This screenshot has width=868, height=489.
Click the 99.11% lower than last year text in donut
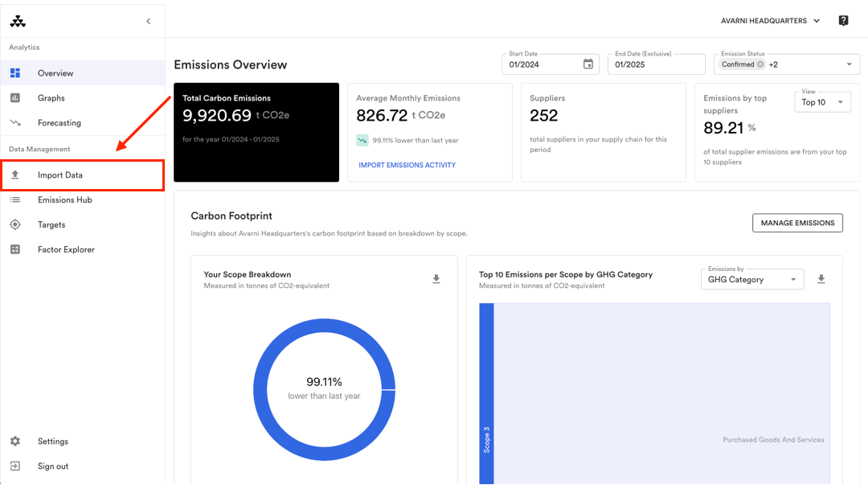click(324, 388)
